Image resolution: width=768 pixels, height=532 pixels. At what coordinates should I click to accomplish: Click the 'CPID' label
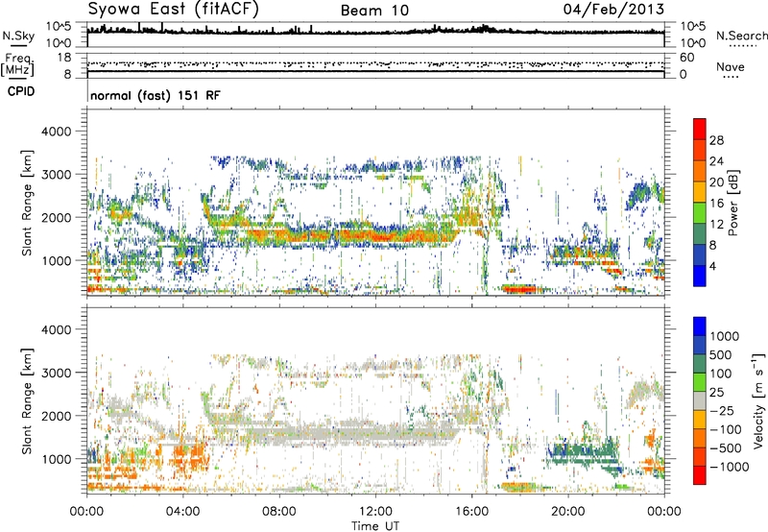tap(21, 91)
